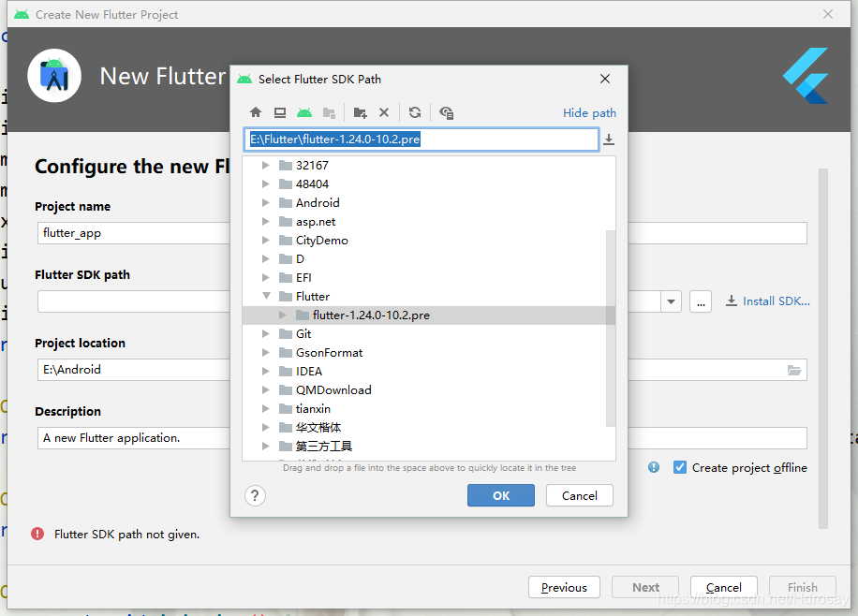Screen dimensions: 858x616
Task: Create a new folder in file chooser
Action: coord(360,112)
